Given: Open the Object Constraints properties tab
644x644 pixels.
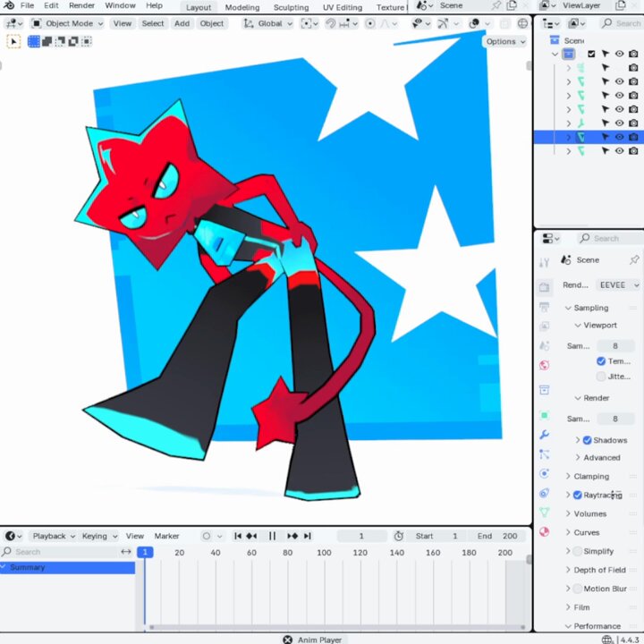Looking at the screenshot, I should point(544,493).
